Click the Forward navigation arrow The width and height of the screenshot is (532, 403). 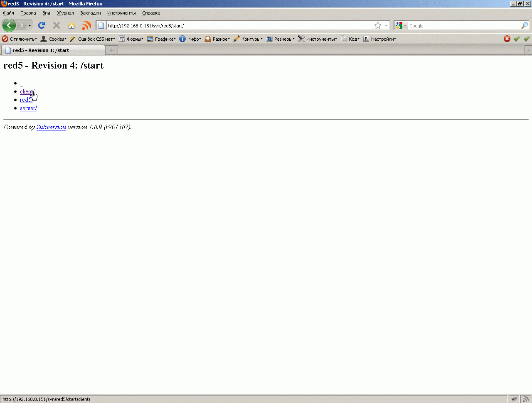21,25
